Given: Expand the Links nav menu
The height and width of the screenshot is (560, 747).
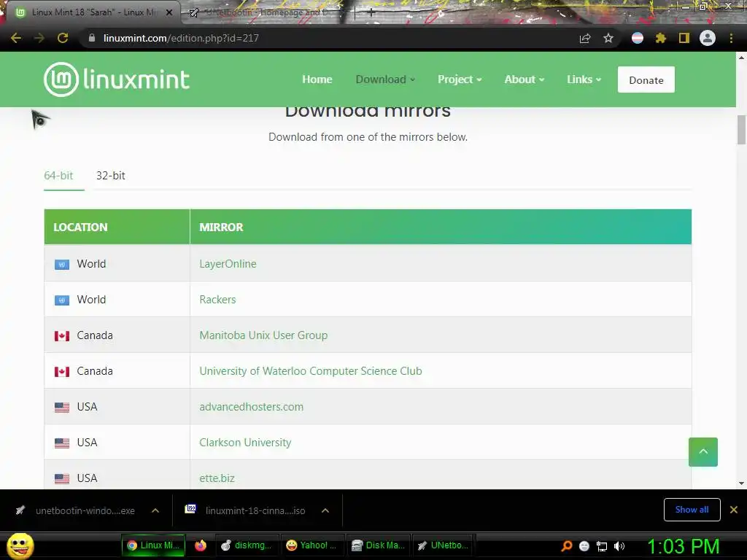Looking at the screenshot, I should (584, 79).
